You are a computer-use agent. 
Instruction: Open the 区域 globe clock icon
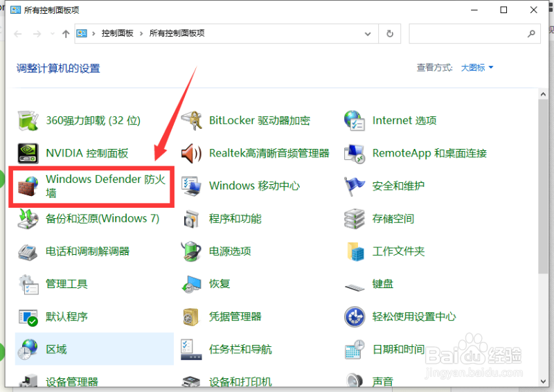(x=28, y=349)
